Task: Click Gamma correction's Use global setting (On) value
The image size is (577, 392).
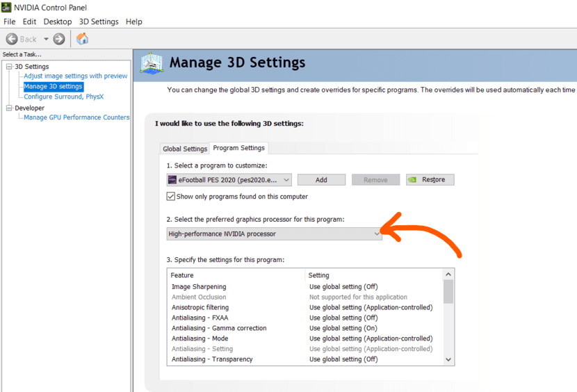Action: (343, 328)
